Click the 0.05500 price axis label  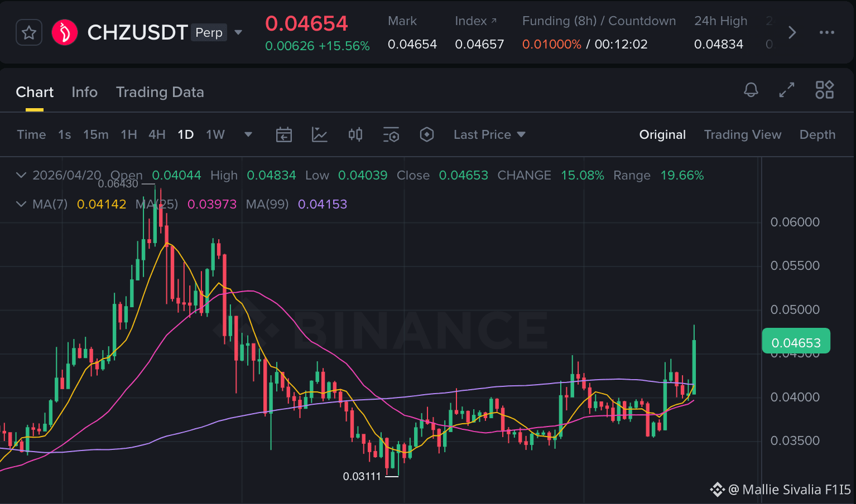(795, 265)
